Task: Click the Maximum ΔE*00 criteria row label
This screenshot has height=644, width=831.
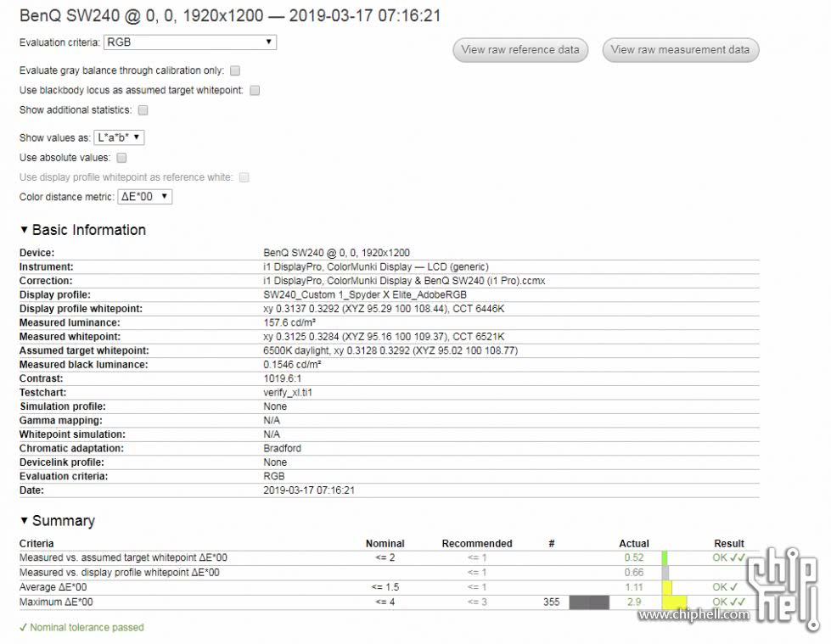Action: point(56,602)
